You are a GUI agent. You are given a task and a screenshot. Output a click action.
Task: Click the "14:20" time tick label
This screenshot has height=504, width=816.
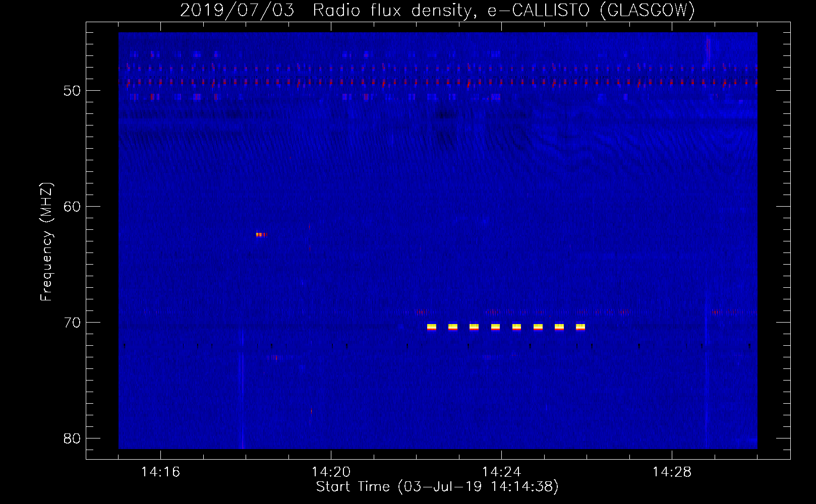click(x=331, y=472)
